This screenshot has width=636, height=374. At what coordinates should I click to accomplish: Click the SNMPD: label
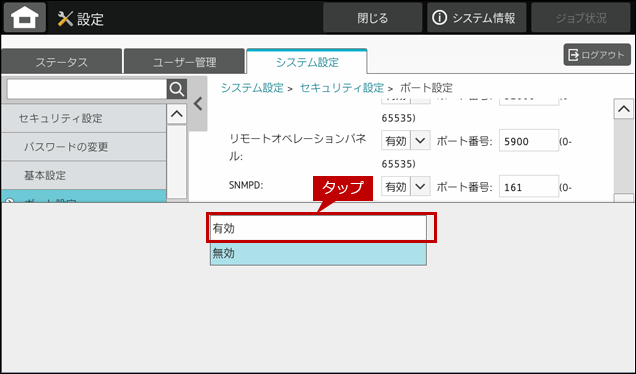246,185
